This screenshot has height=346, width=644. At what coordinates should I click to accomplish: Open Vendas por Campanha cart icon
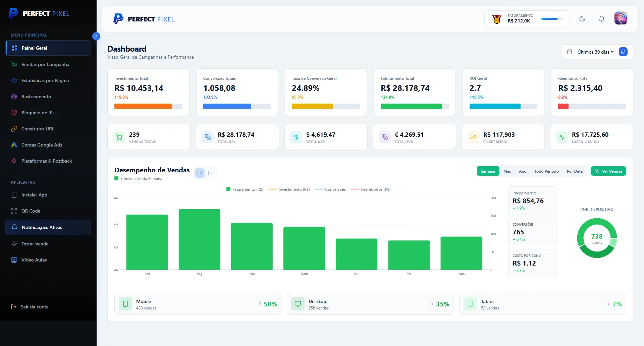click(14, 64)
